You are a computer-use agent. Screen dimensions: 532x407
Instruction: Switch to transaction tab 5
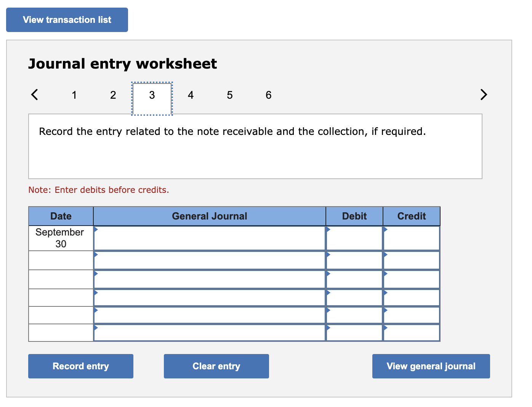click(x=229, y=95)
